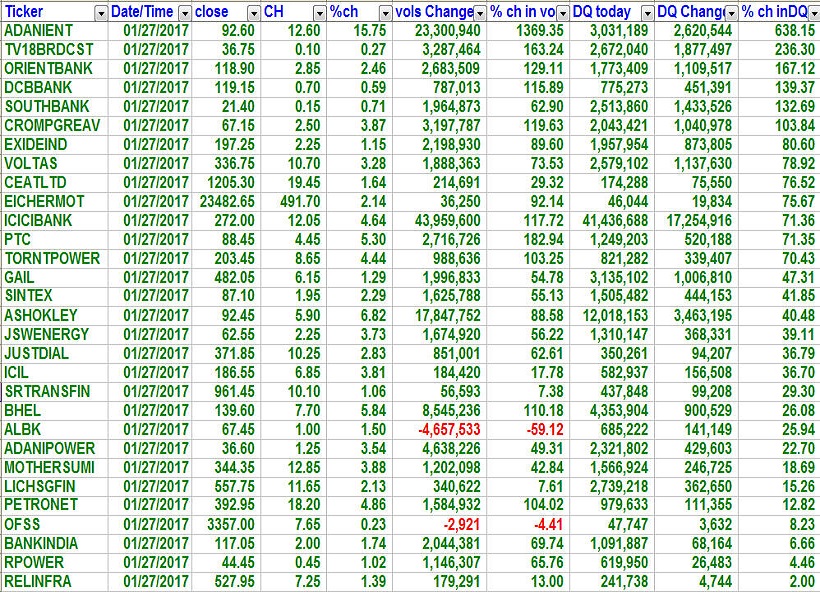
Task: Click ADANIENT volume percent change 1369.35
Action: [x=540, y=30]
